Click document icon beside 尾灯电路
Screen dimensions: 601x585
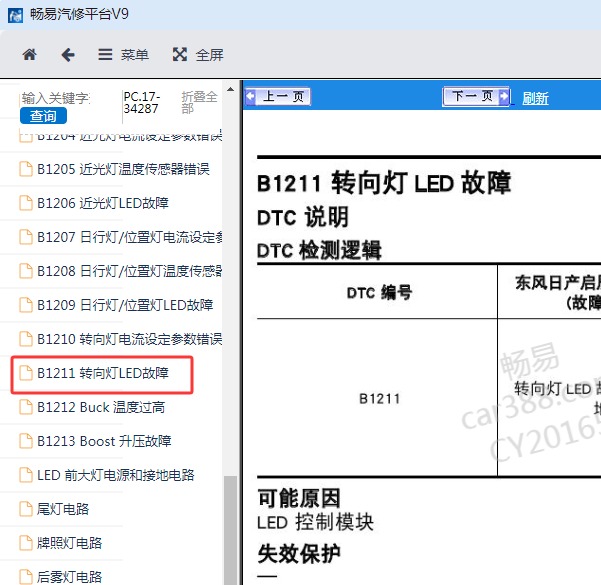tap(26, 509)
